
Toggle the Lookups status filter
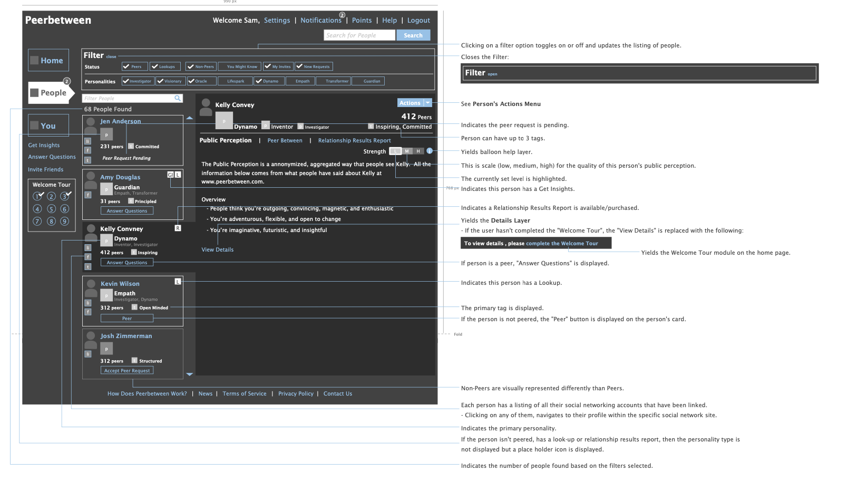click(165, 66)
